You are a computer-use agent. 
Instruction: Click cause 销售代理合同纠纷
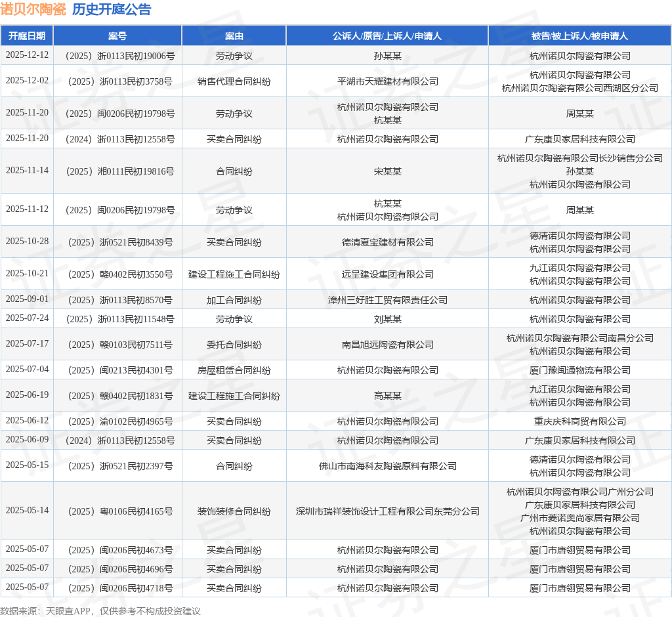(234, 81)
